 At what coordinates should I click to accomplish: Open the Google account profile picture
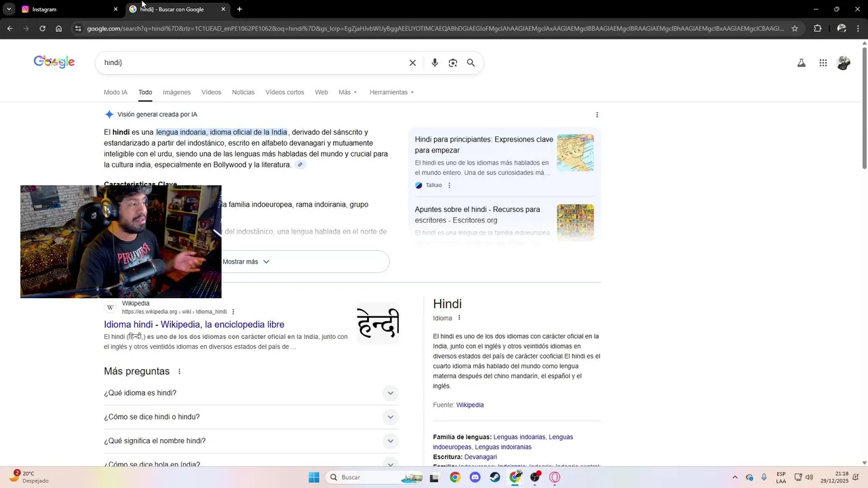[844, 63]
